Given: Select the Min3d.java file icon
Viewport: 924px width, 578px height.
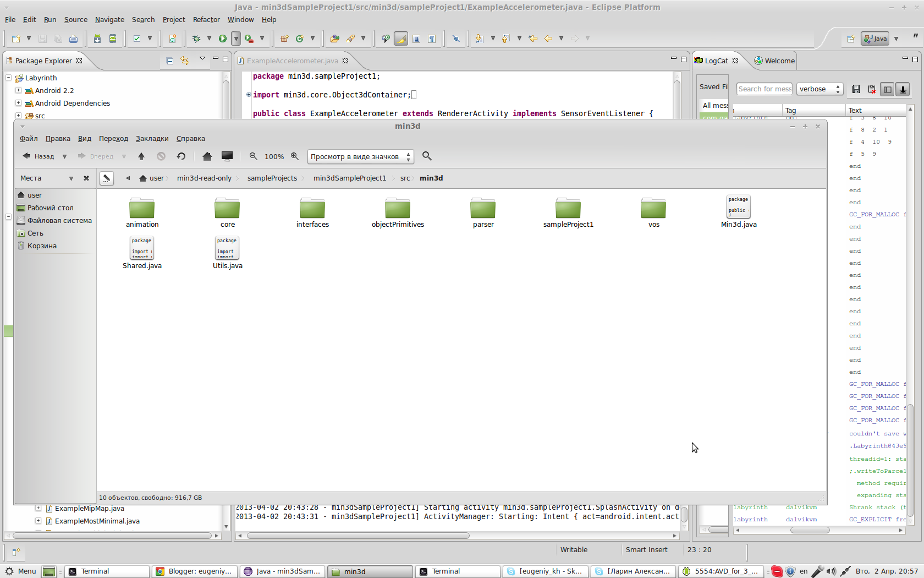Looking at the screenshot, I should 739,207.
